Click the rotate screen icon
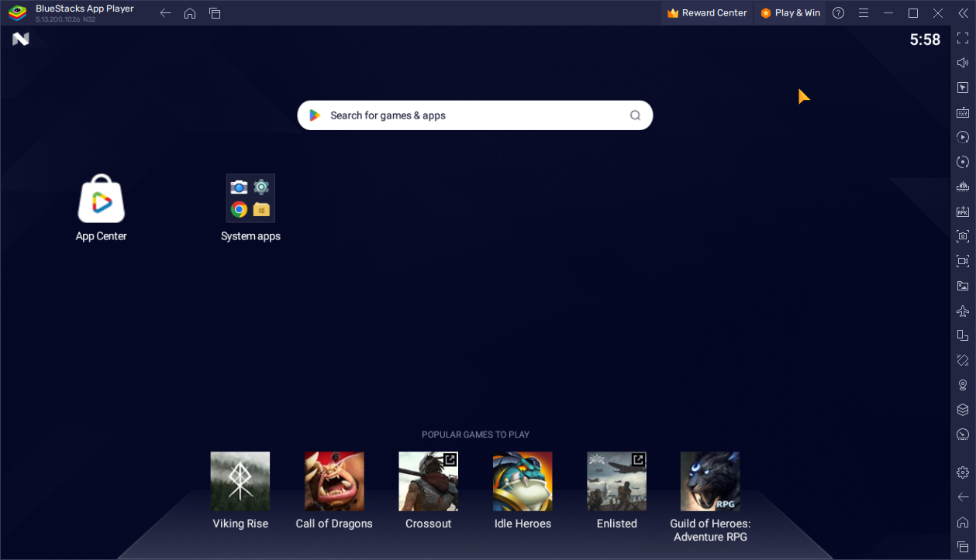The image size is (976, 560). click(x=963, y=335)
